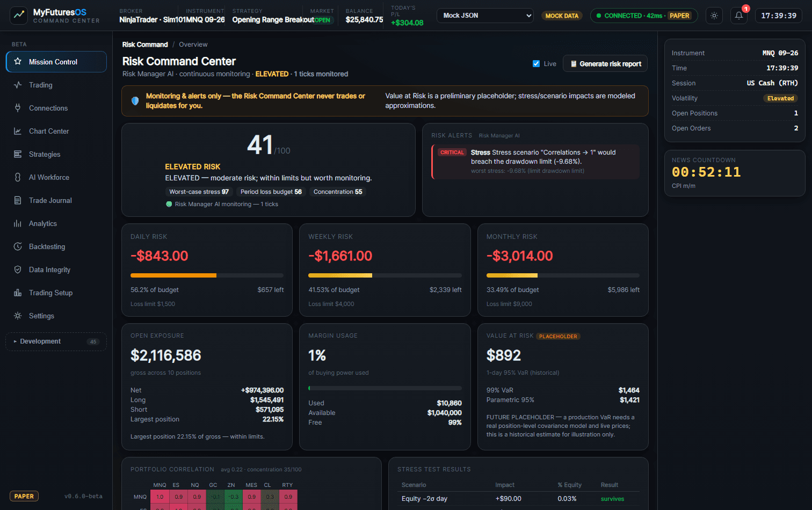Click the Monthly Risk budget progress bar

tap(563, 275)
